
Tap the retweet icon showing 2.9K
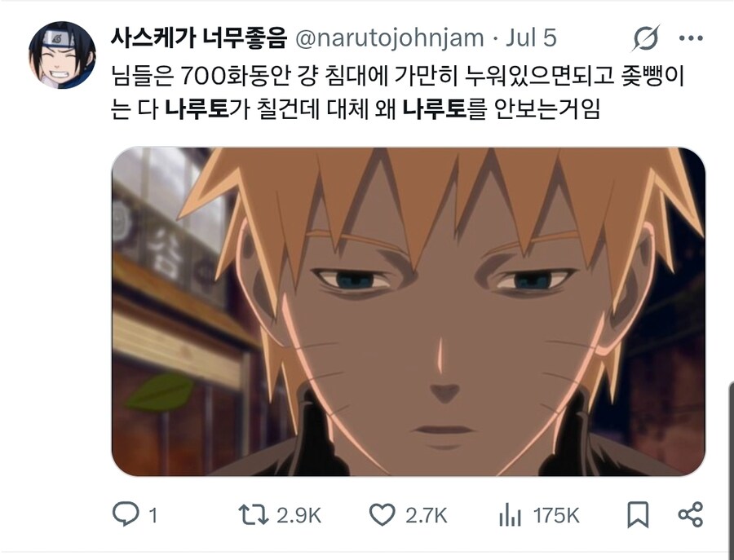[x=254, y=514]
